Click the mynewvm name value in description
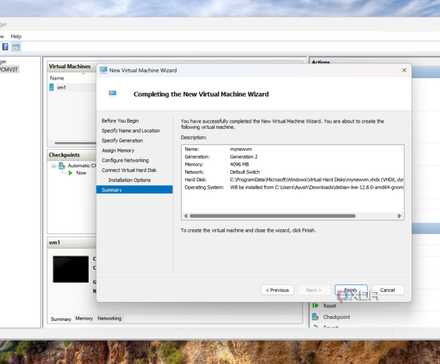Screen dimensions: 440x364 coord(241,149)
